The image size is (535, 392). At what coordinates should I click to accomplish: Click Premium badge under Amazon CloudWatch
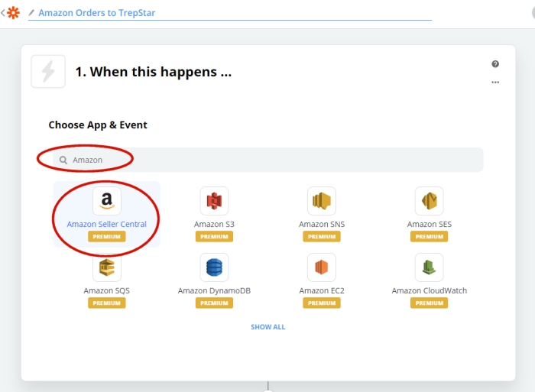click(x=430, y=303)
